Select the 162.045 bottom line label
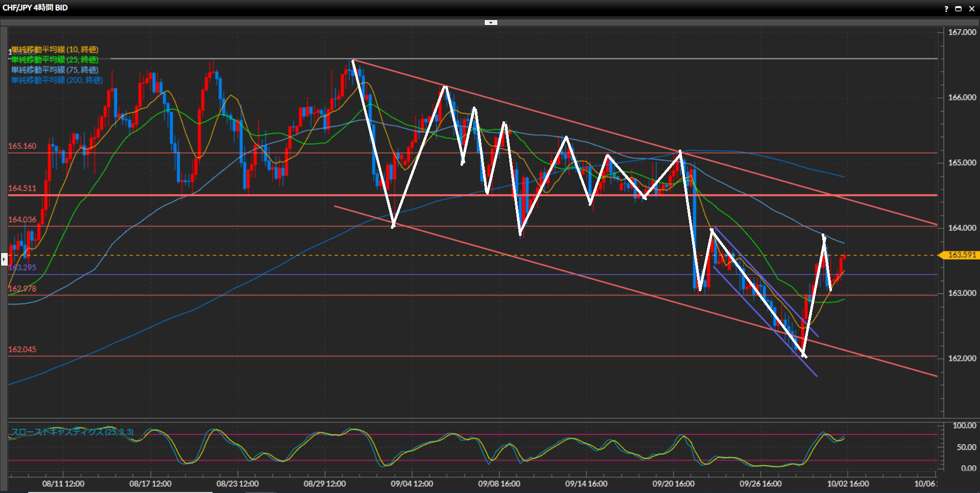The height and width of the screenshot is (493, 980). pos(23,350)
